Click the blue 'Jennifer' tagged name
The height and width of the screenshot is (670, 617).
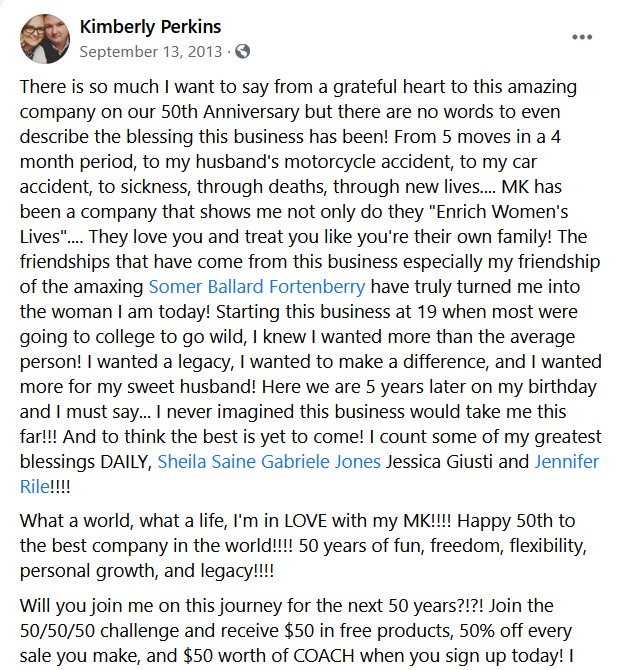point(567,462)
